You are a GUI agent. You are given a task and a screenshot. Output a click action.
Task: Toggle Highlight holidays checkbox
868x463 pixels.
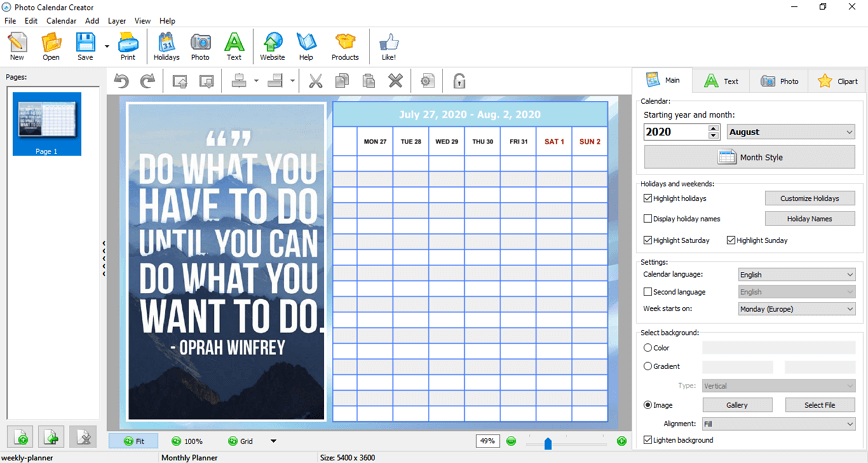647,198
